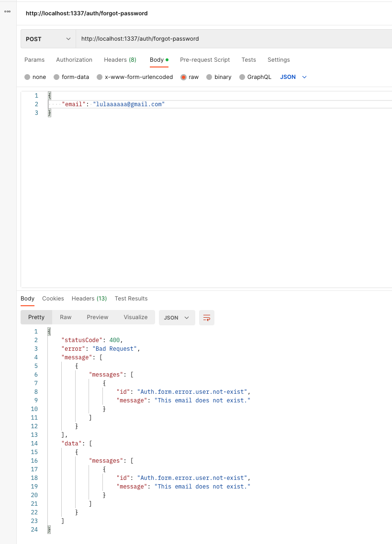Open the response Cookies tab
The image size is (392, 544).
point(53,299)
